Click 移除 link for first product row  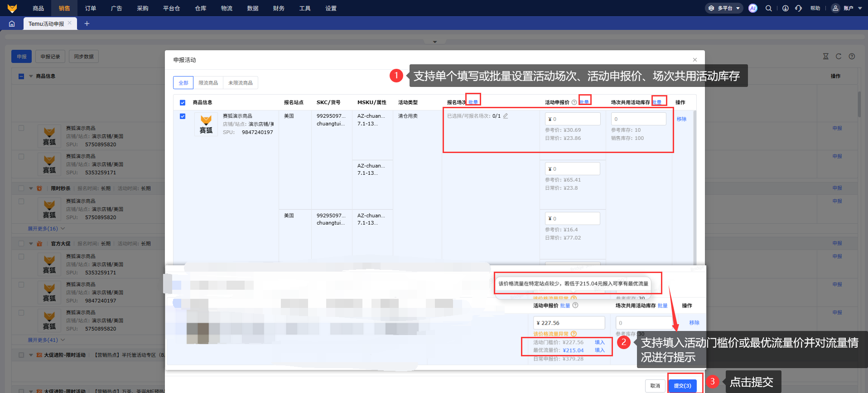(681, 119)
